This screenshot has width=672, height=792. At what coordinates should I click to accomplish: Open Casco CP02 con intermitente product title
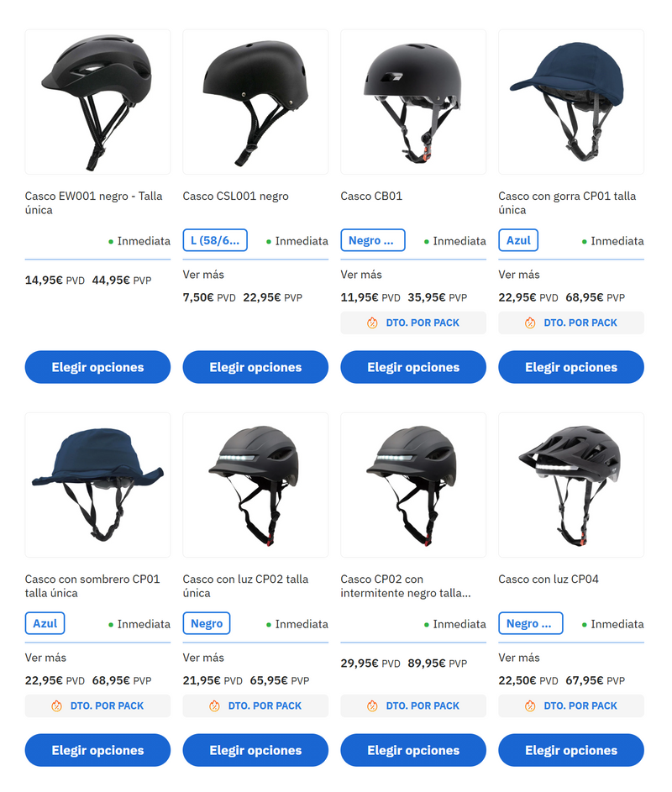click(406, 586)
